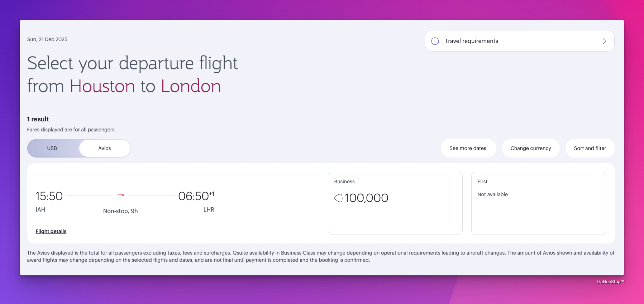Click the London city name in heading
This screenshot has height=304, width=644.
(x=191, y=86)
